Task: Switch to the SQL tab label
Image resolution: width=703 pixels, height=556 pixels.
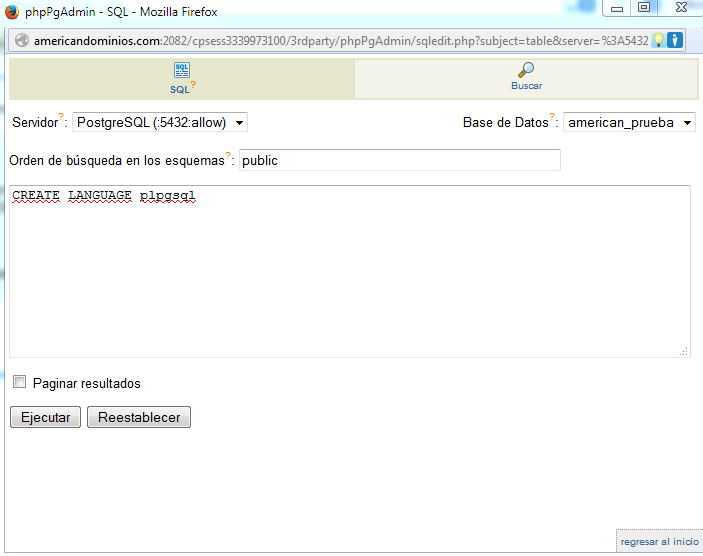Action: click(179, 90)
